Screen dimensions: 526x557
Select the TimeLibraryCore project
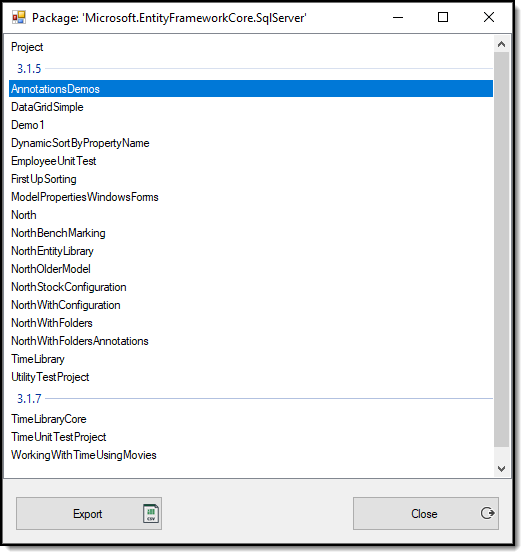(x=251, y=419)
